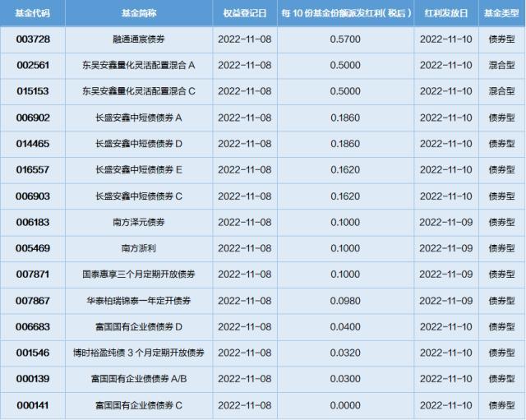
Task: Select fund code 014465
Action: tap(33, 144)
